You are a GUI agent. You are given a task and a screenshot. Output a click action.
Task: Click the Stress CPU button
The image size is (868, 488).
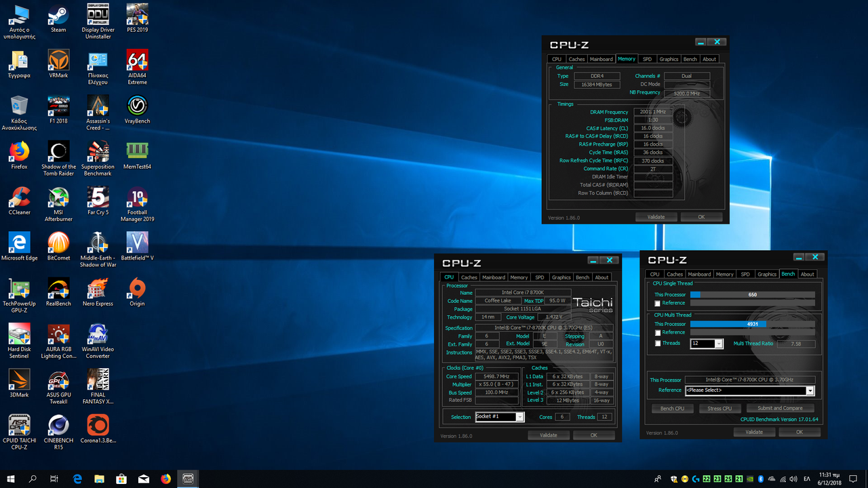click(719, 408)
